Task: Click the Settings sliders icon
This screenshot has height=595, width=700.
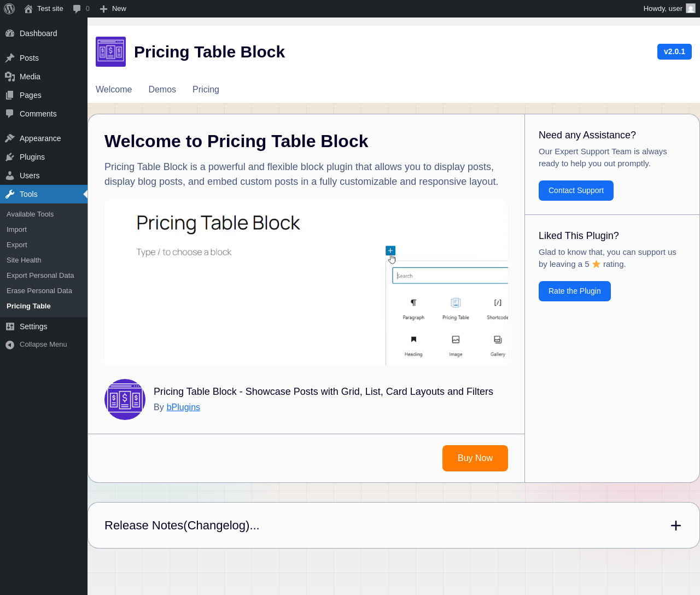Action: coord(10,326)
